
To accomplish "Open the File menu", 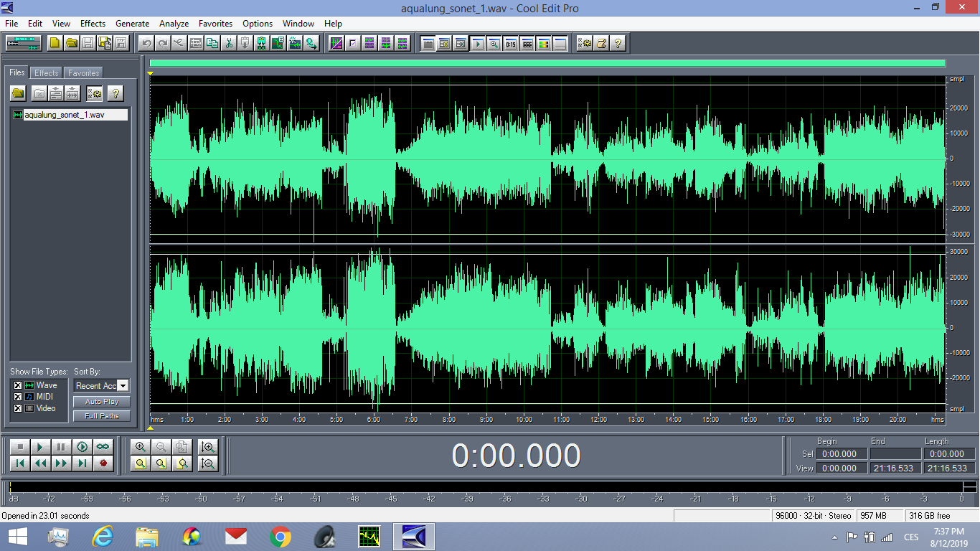I will (x=11, y=24).
